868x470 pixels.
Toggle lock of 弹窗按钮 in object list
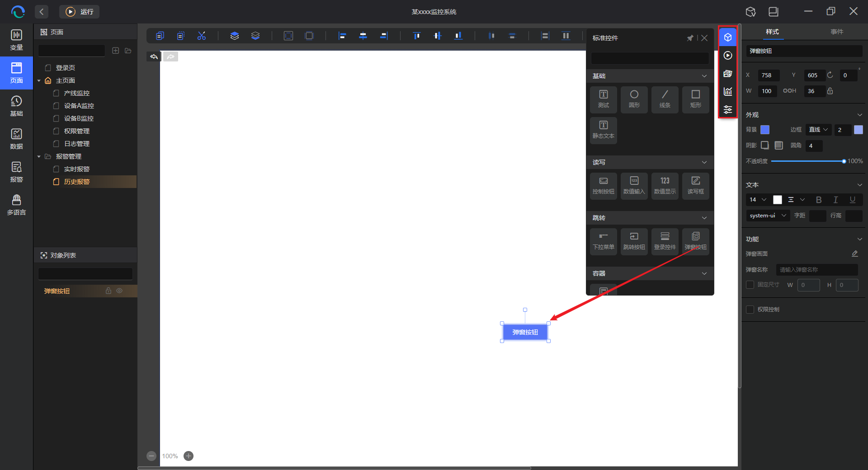click(108, 291)
